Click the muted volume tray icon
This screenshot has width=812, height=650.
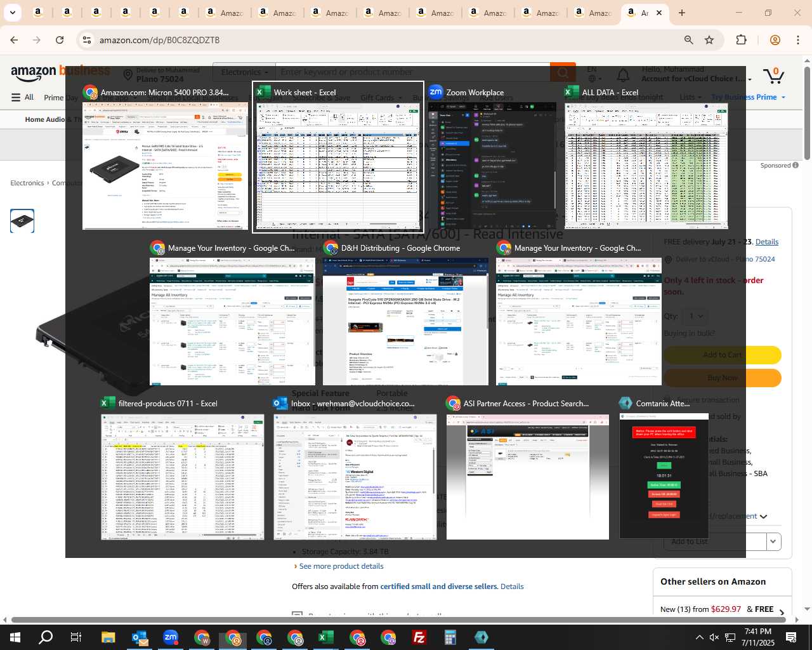click(x=714, y=637)
